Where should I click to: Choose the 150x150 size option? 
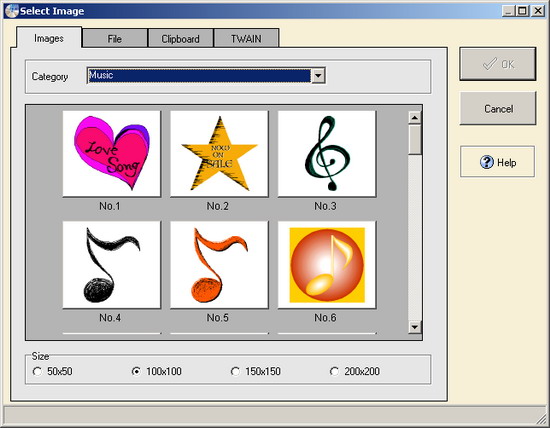256,371
